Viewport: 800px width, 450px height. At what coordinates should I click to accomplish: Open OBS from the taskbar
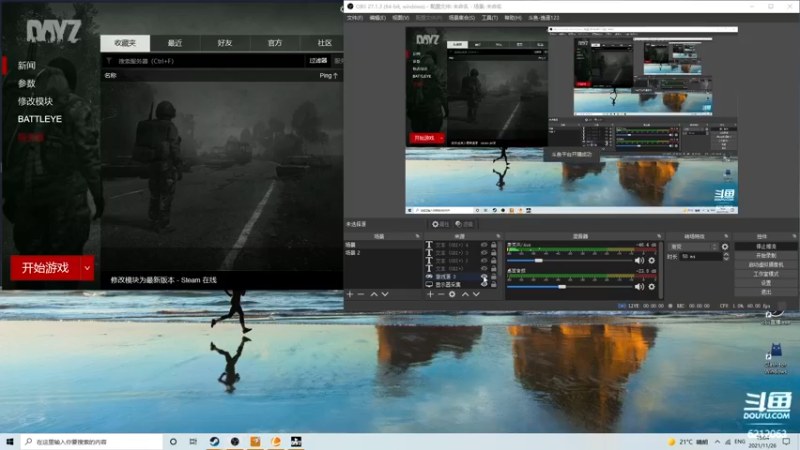coord(235,441)
